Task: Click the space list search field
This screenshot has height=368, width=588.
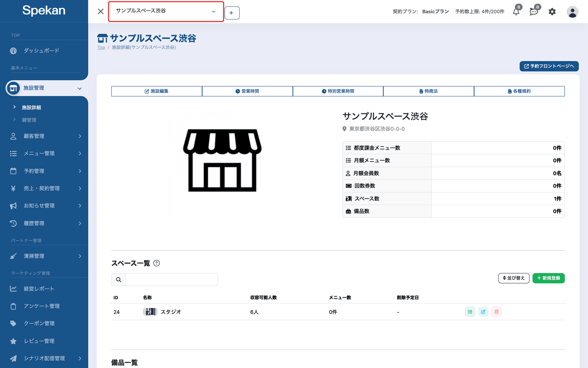Action: tap(172, 280)
